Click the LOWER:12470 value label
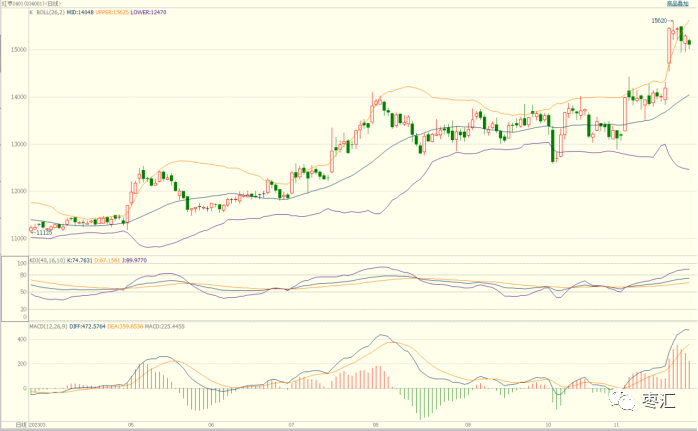This screenshot has width=698, height=431. pos(148,12)
